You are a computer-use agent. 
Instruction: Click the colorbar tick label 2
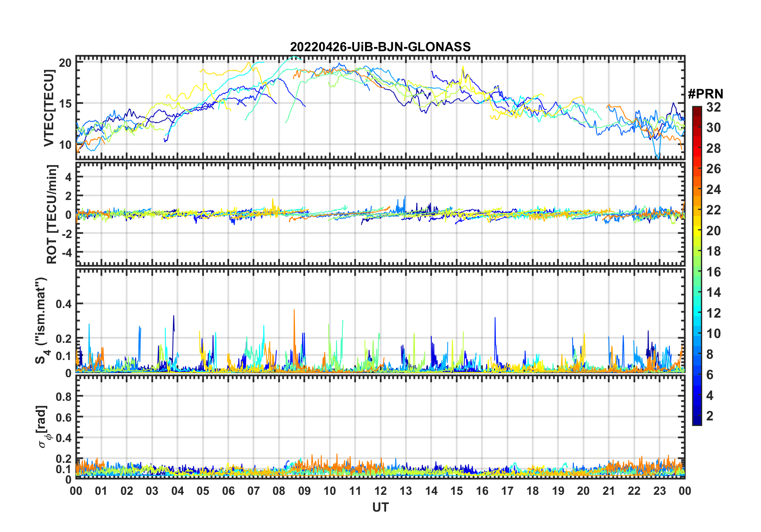710,416
